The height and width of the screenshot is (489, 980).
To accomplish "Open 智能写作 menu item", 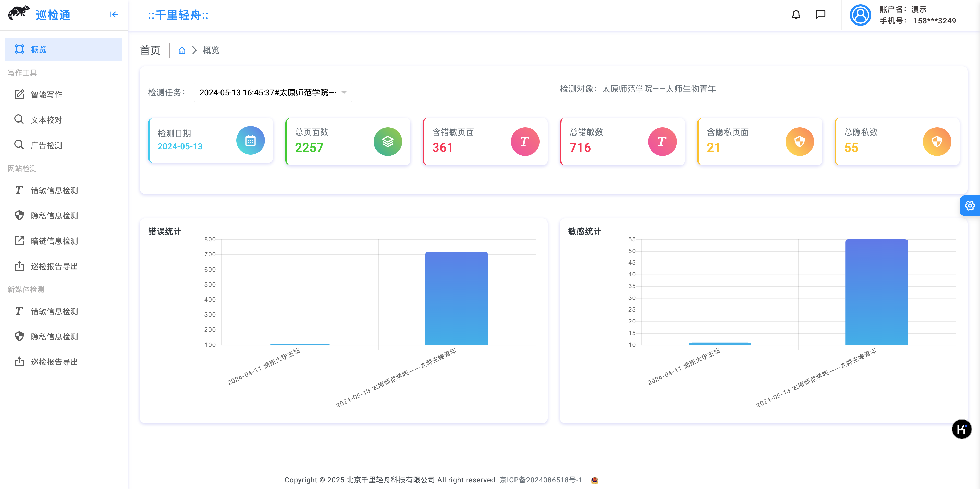I will tap(46, 95).
